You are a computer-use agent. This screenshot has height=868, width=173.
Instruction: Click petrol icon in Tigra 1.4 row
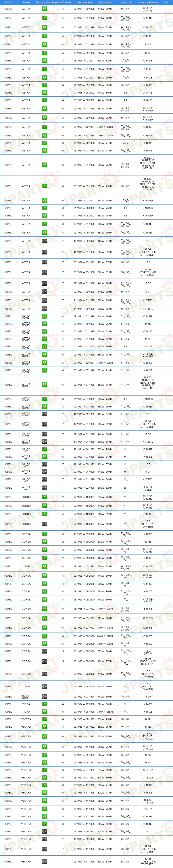(44, 704)
